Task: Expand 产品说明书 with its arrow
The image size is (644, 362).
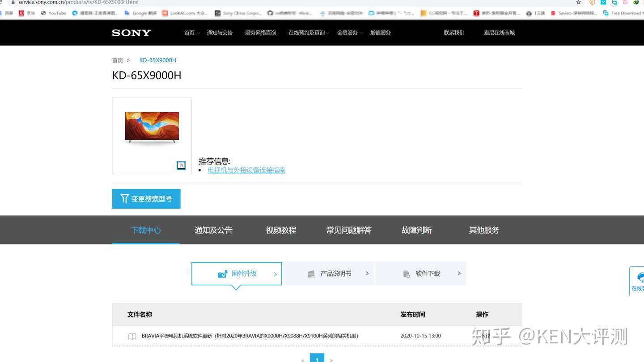Action: pos(367,274)
